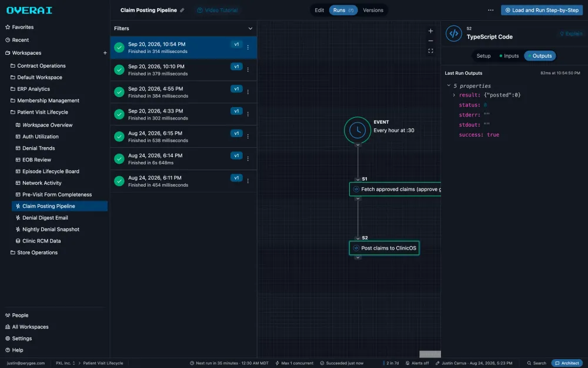Collapse the 5 properties output tree
Screen dimensions: 588x368
pos(449,85)
